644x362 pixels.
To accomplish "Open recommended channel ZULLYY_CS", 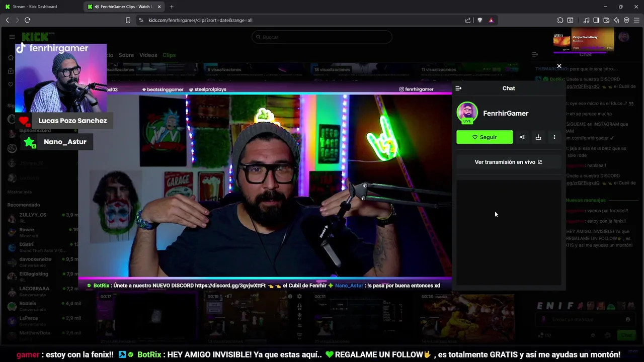I will [x=43, y=217].
